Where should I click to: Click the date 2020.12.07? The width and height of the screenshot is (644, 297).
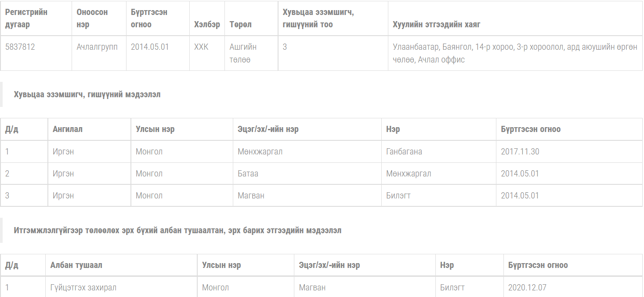pyautogui.click(x=527, y=288)
